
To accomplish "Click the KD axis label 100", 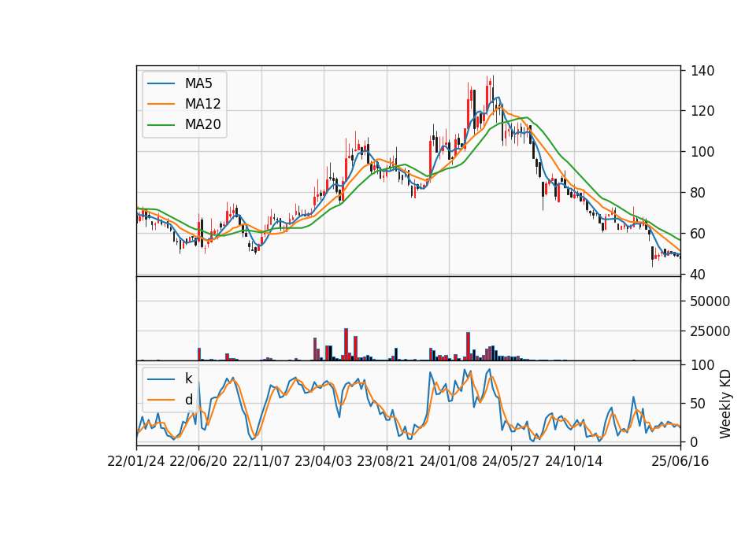I will click(x=702, y=365).
